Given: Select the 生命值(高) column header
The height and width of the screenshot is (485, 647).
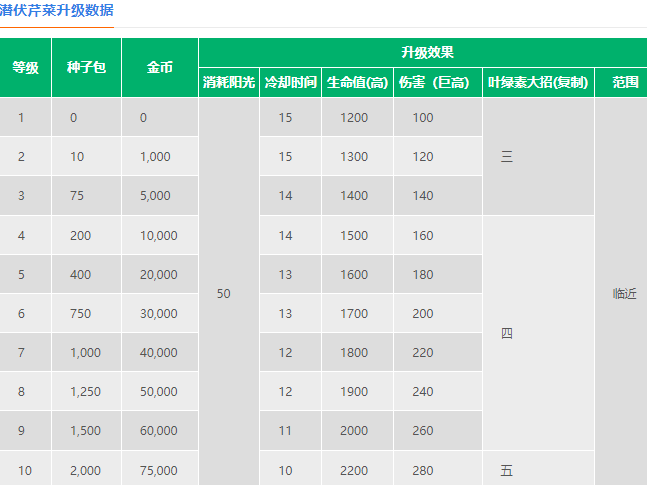Looking at the screenshot, I should 357,83.
